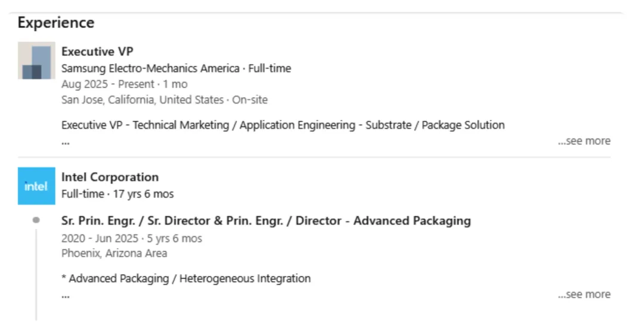Click the ellipsis below Heterogeneous Integration line
The image size is (644, 325).
66,295
